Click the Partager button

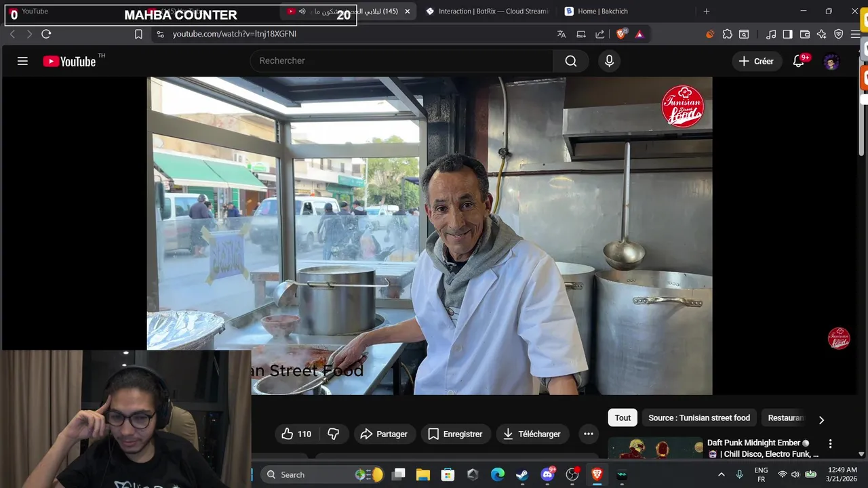coord(384,434)
